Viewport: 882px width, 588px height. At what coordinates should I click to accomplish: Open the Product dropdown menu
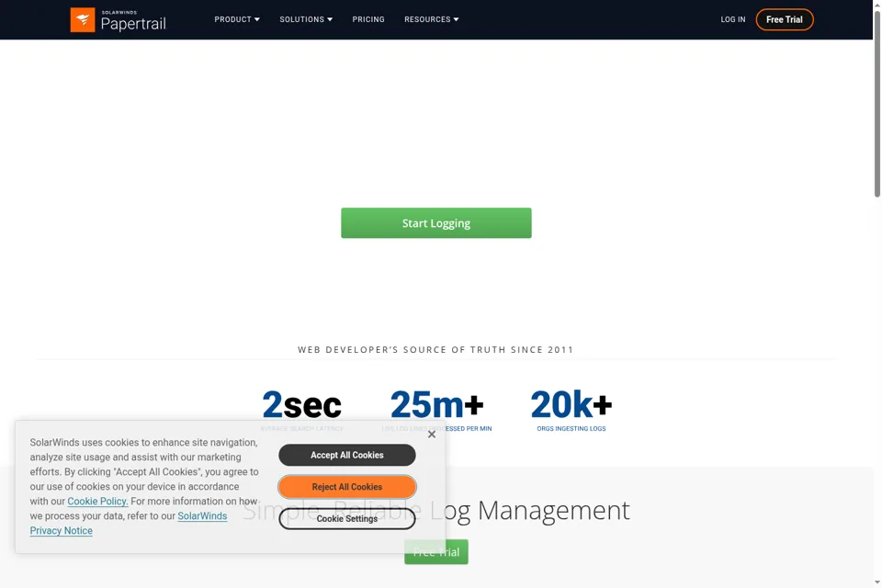pyautogui.click(x=237, y=19)
